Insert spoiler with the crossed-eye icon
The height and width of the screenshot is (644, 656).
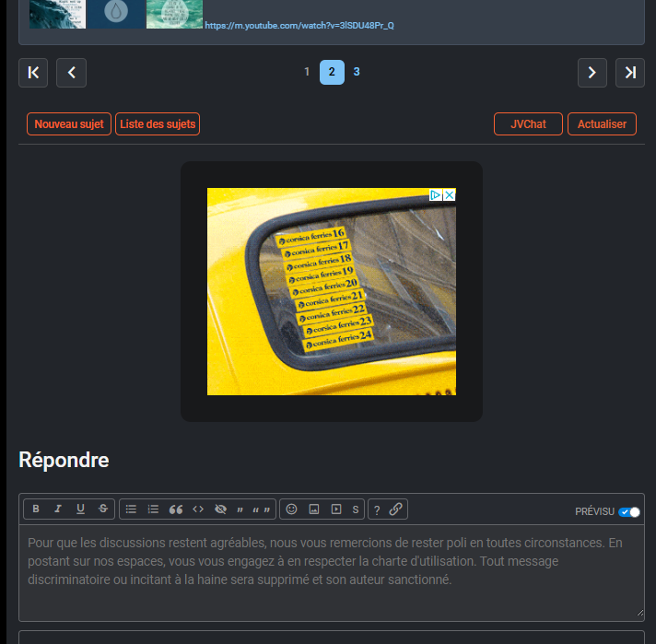click(x=220, y=509)
